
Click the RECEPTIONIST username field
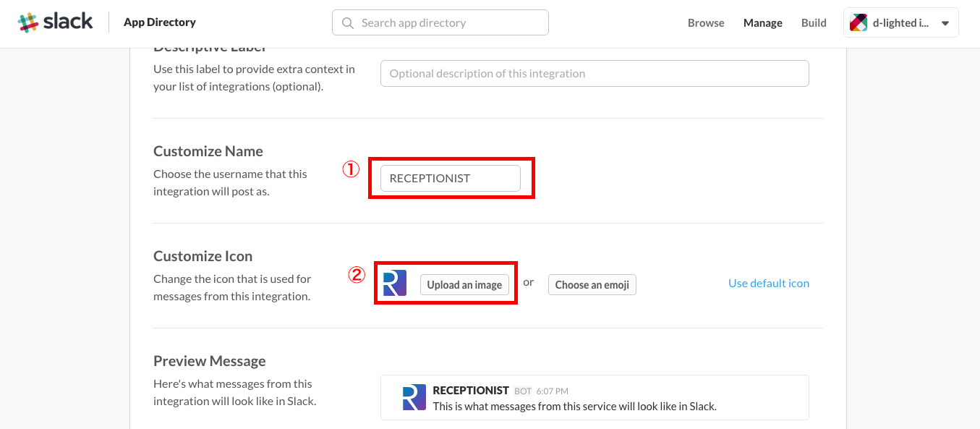point(450,179)
